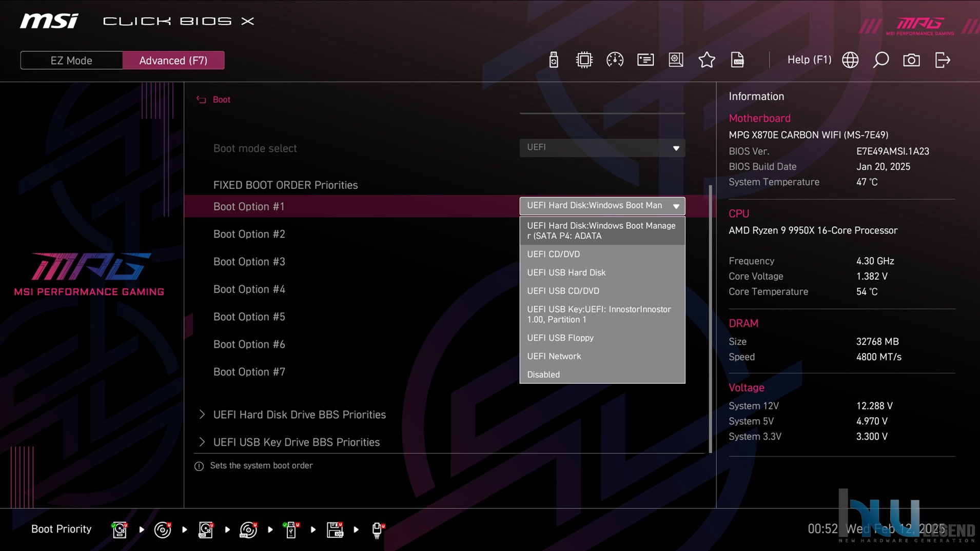Open the M-Flash USB update icon
The width and height of the screenshot is (980, 551).
point(553,60)
